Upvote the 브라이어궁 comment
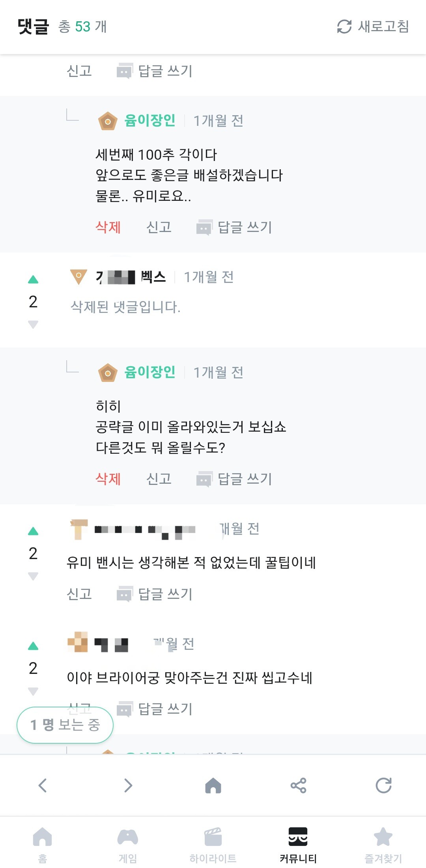Image resolution: width=426 pixels, height=868 pixels. 33,646
